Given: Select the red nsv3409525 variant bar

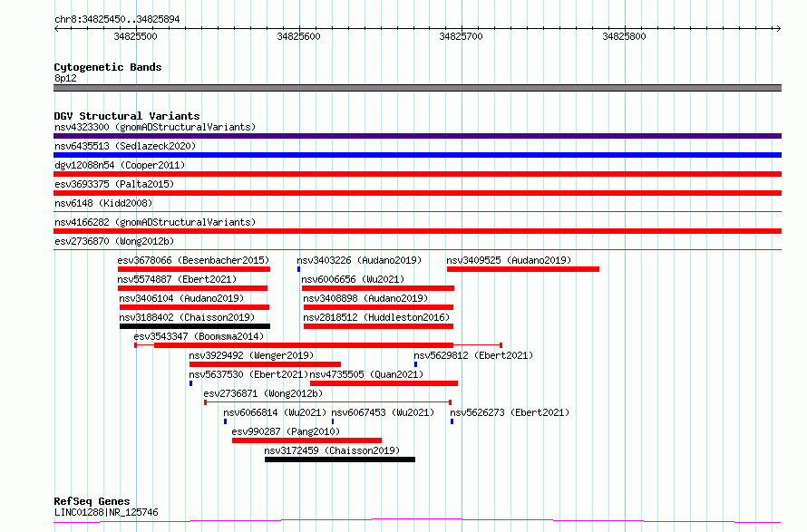Looking at the screenshot, I should [x=523, y=269].
